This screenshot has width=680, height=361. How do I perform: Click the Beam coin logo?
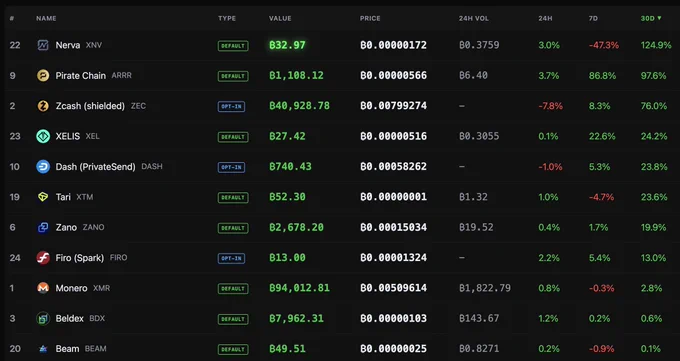point(43,349)
